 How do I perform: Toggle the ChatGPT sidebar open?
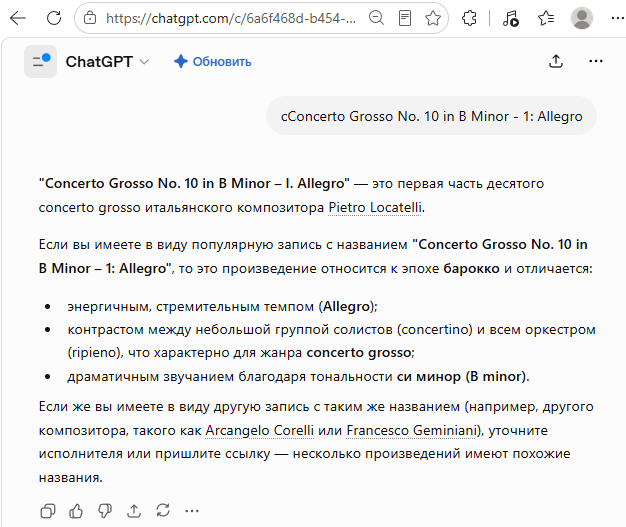[40, 61]
